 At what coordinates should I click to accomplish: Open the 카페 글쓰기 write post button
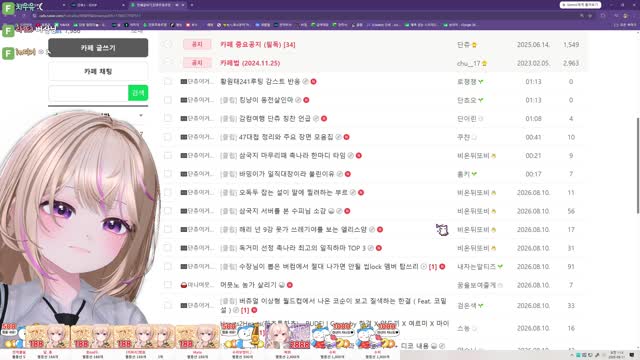click(x=98, y=48)
